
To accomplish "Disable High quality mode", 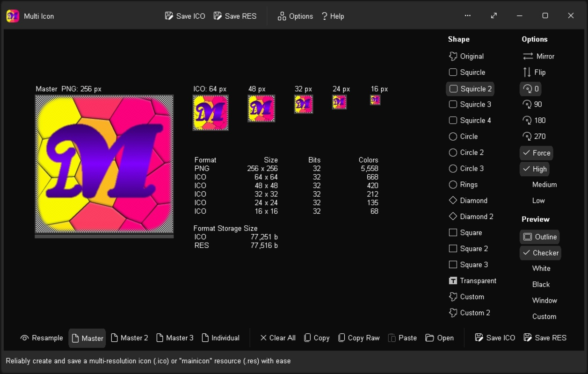I will [x=534, y=169].
